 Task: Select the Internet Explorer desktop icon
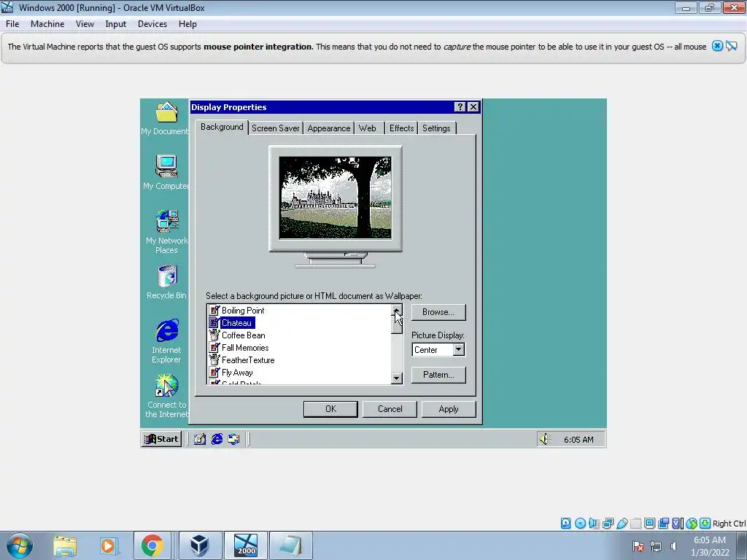pyautogui.click(x=166, y=341)
